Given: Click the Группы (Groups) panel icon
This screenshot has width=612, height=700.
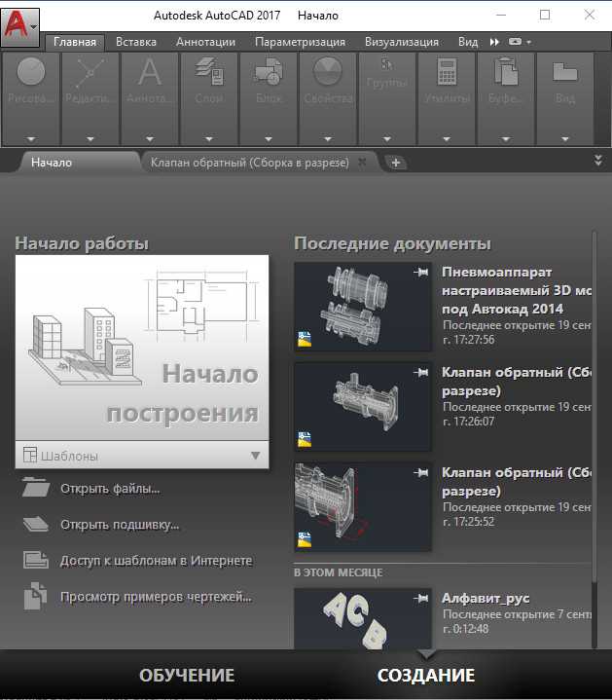Looking at the screenshot, I should 386,64.
